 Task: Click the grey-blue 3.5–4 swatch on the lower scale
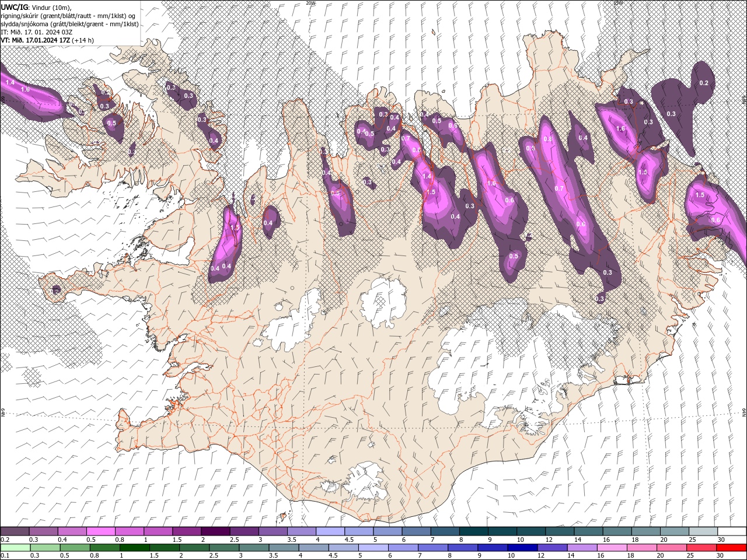pos(283,547)
